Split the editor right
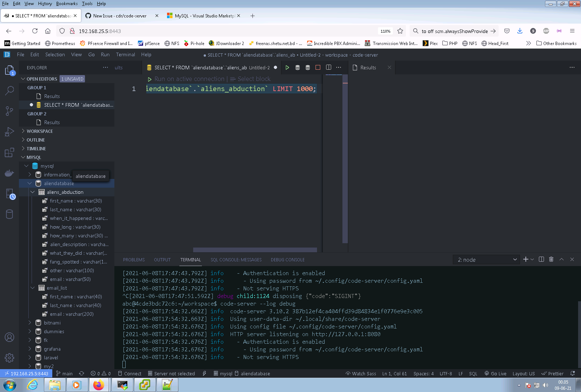Viewport: 581px width, 392px height. pyautogui.click(x=329, y=68)
